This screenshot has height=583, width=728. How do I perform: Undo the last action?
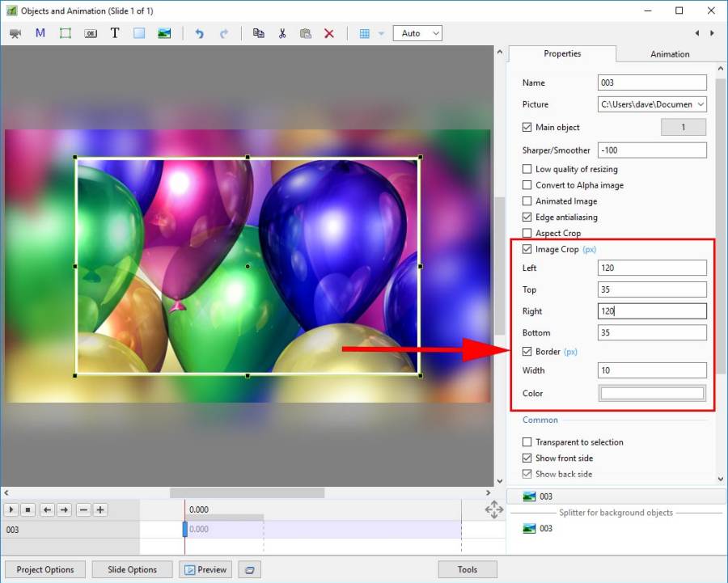(199, 33)
